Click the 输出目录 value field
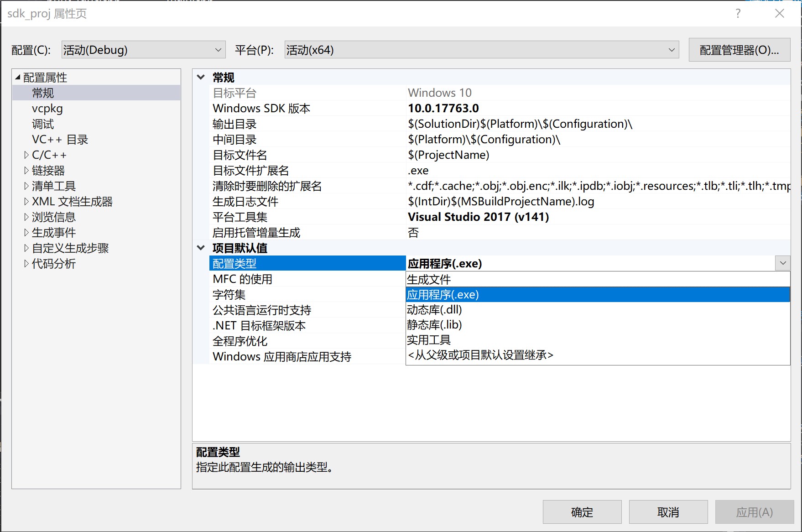This screenshot has height=532, width=802. (x=598, y=124)
